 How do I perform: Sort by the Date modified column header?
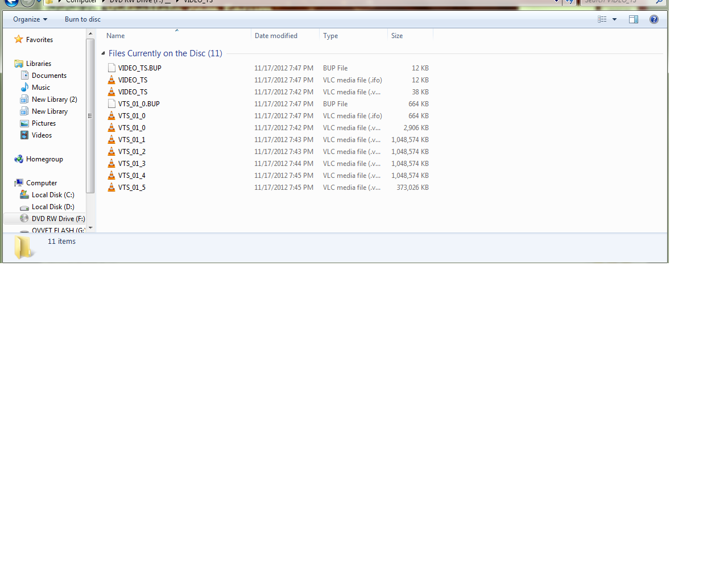coord(285,36)
